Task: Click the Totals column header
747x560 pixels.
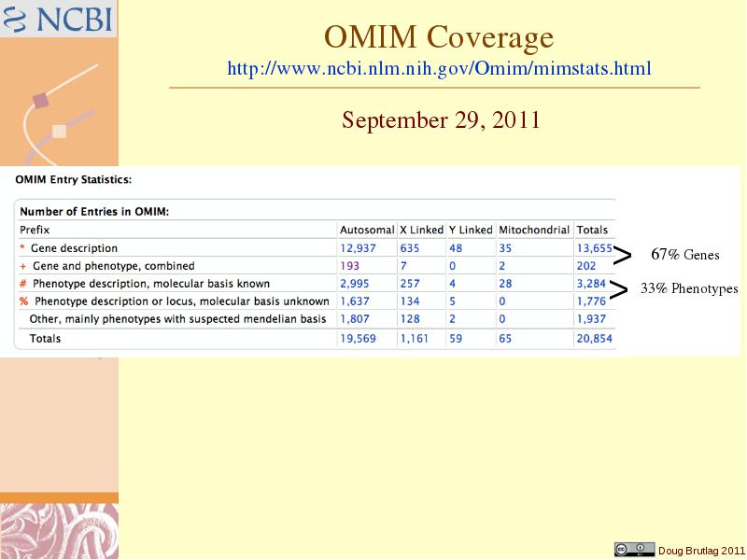Action: (592, 230)
